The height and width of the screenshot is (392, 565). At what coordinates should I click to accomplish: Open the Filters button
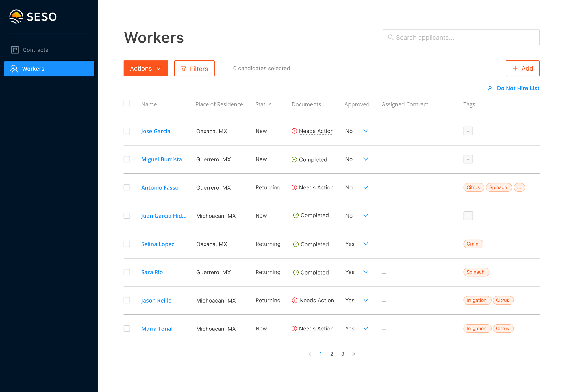click(x=194, y=68)
